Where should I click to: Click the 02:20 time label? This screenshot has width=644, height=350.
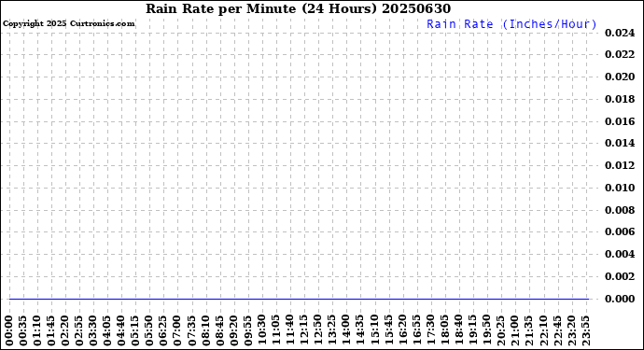(65, 331)
